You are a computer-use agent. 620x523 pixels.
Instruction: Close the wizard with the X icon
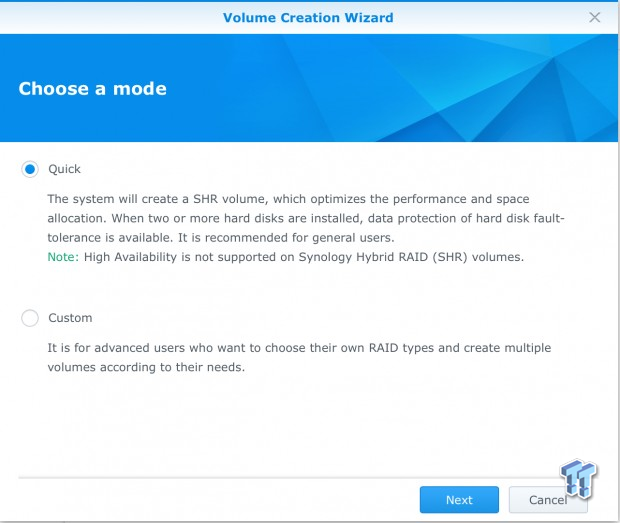pos(594,17)
